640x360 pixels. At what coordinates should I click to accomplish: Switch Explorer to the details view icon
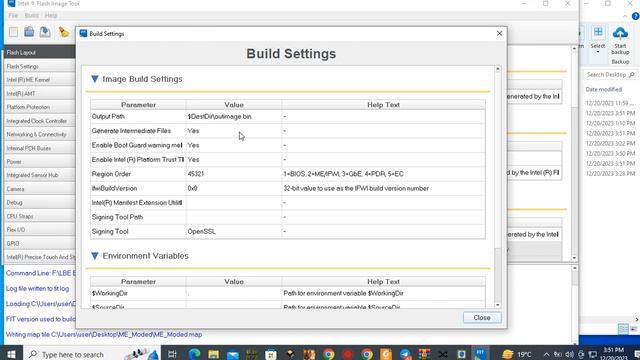[623, 329]
